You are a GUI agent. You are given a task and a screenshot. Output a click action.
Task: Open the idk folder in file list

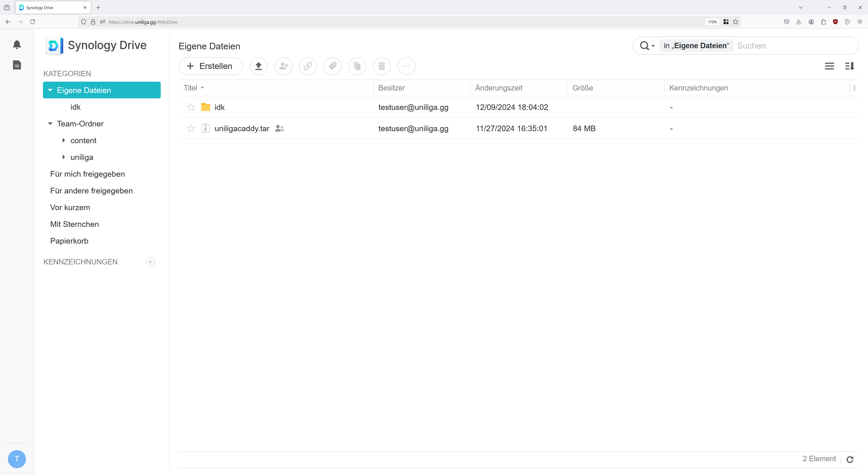(x=219, y=107)
